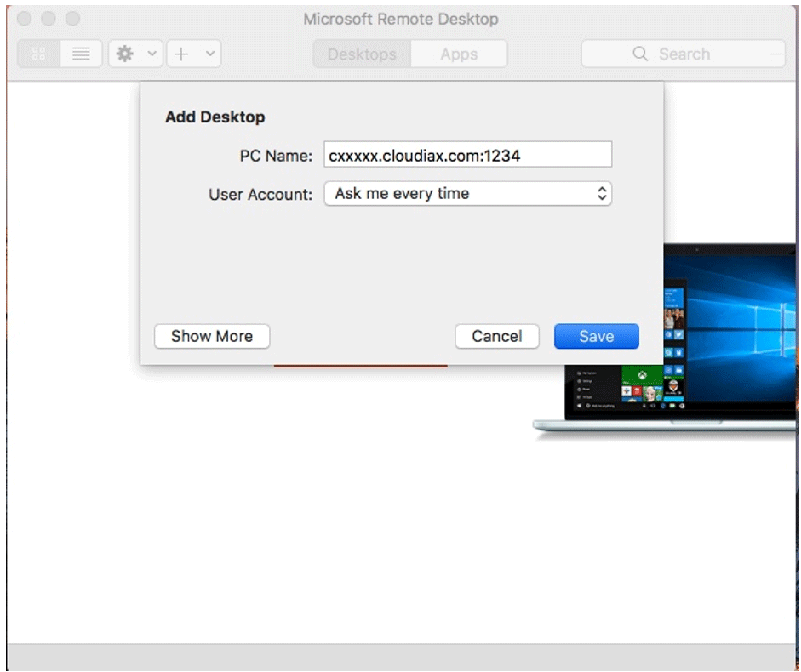Switch to the Apps tab
801x672 pixels.
point(460,54)
